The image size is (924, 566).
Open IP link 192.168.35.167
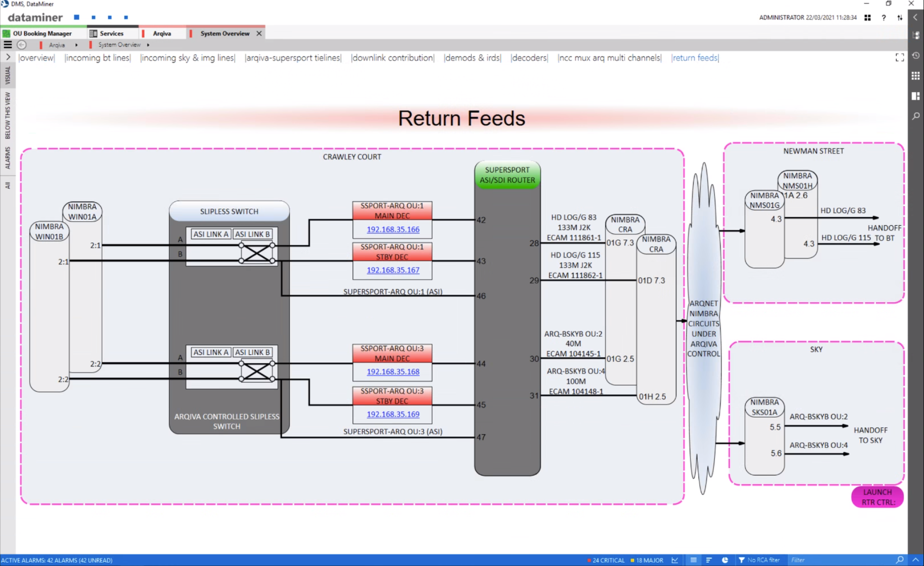(393, 270)
